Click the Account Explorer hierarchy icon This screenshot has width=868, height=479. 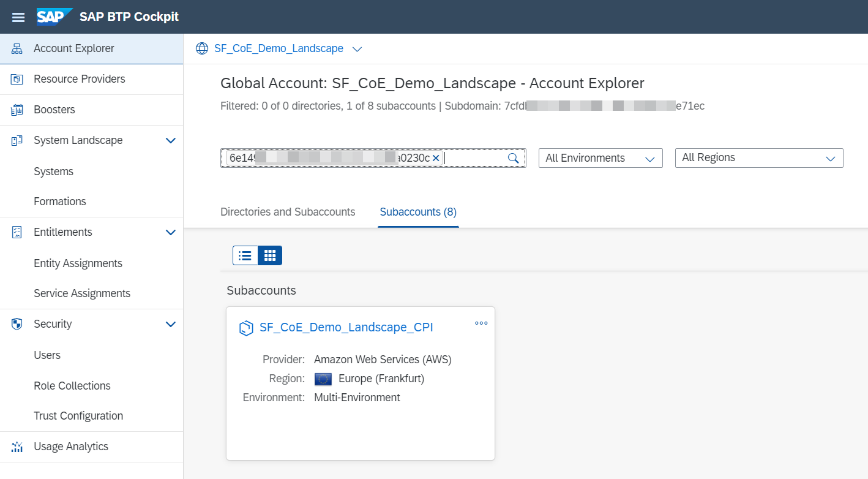[x=17, y=49]
